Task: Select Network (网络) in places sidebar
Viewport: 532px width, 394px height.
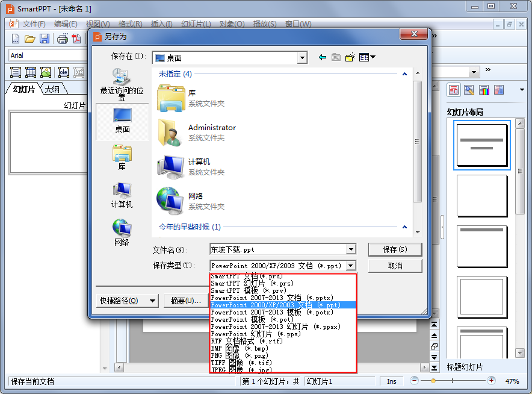Action: point(122,233)
